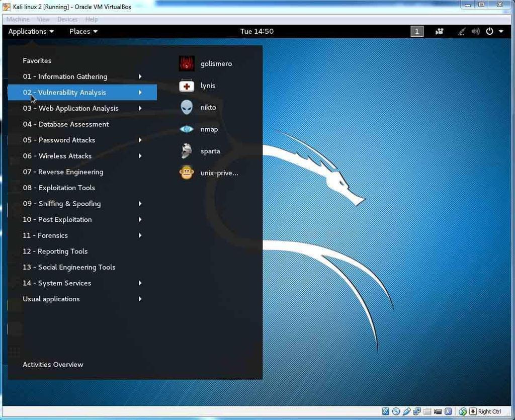Click the VirtualBox title bar app icon
Image resolution: width=515 pixels, height=420 pixels.
coord(6,7)
